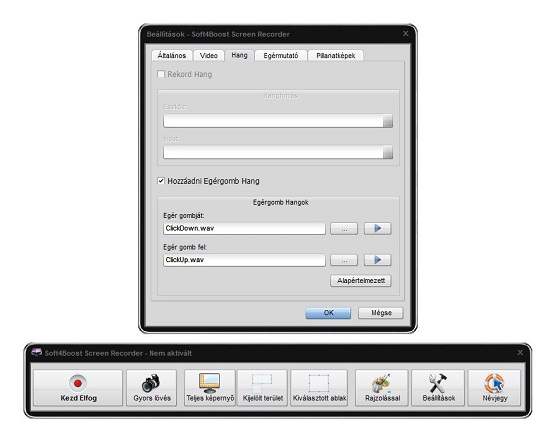Choose Kijelölt terület region capture

coord(262,388)
